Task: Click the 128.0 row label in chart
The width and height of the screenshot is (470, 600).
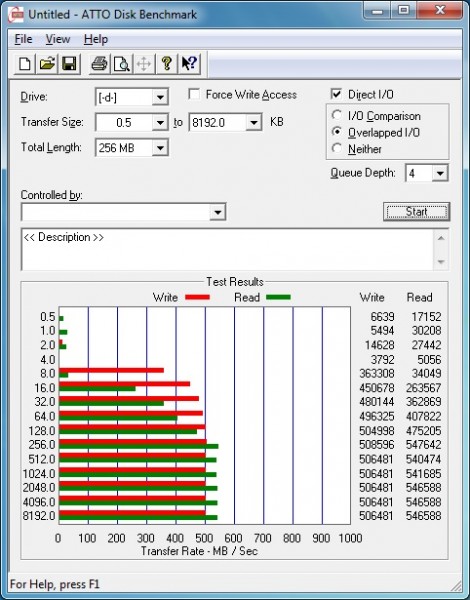Action: click(x=42, y=431)
